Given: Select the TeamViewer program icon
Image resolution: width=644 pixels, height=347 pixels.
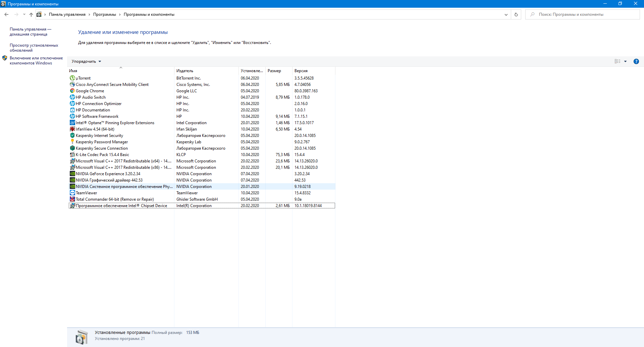Looking at the screenshot, I should [x=72, y=193].
